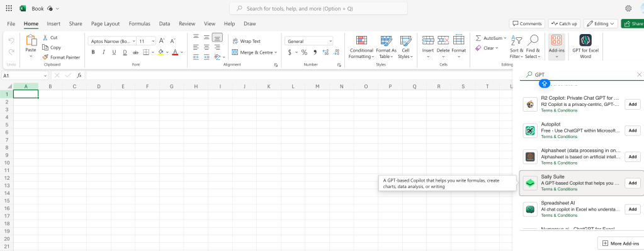
Task: Open the font name dropdown
Action: coord(134,41)
